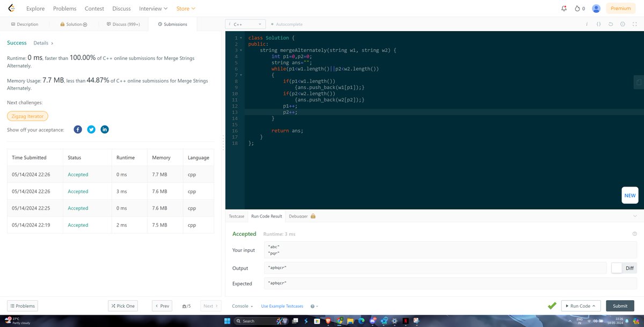The image size is (644, 327).
Task: Toggle the Autocomplete option
Action: 287,24
